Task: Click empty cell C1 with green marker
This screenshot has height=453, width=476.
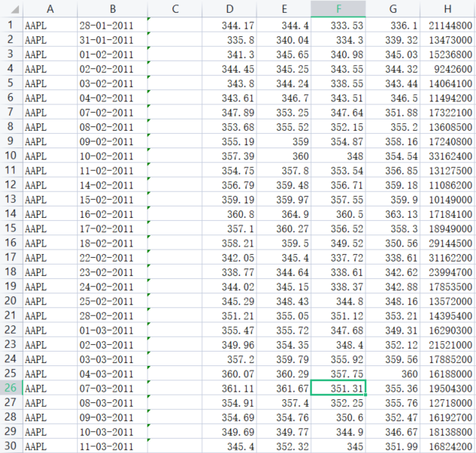Action: pos(175,25)
